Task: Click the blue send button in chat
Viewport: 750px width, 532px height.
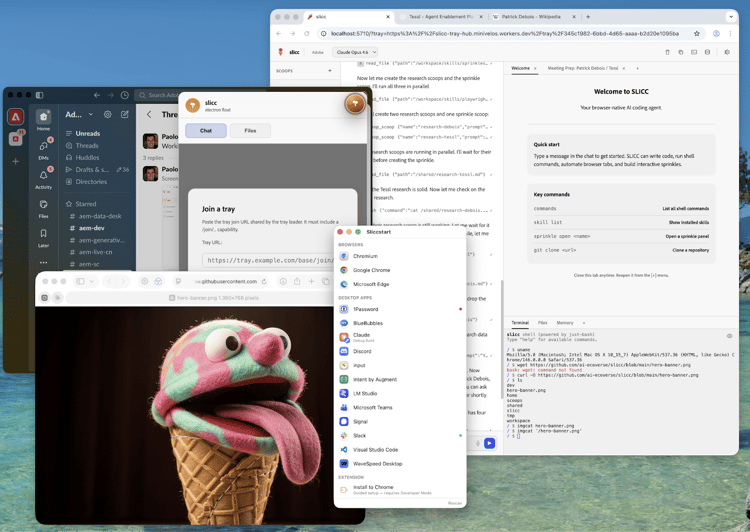Action: click(489, 443)
